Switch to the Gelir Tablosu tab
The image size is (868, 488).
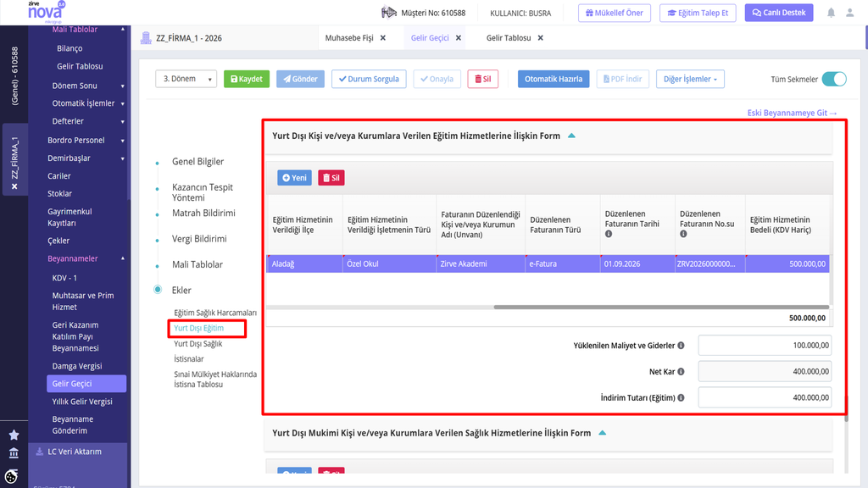[509, 37]
